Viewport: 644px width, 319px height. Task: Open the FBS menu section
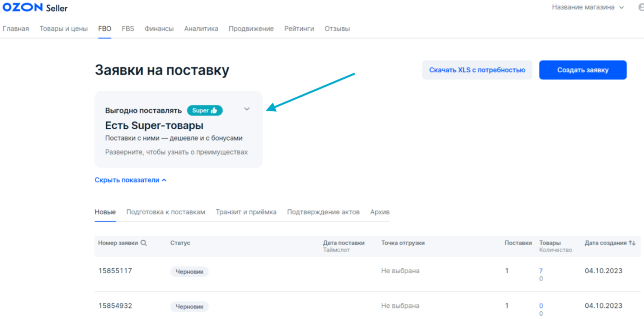128,29
